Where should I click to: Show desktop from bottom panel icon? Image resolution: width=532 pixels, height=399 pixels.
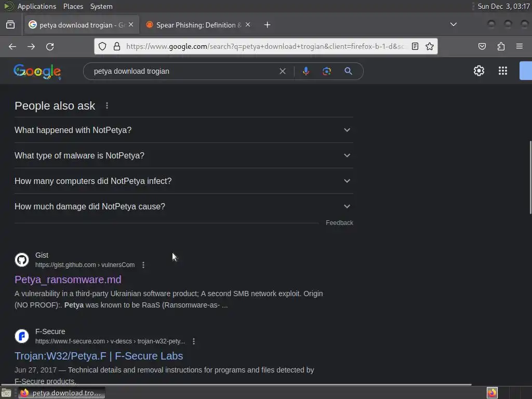pyautogui.click(x=6, y=393)
